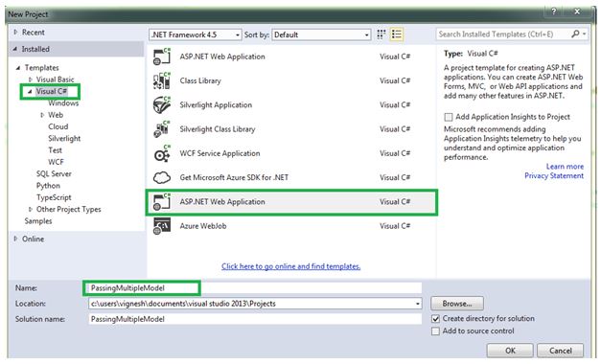Close the New Project dialog

pos(577,11)
